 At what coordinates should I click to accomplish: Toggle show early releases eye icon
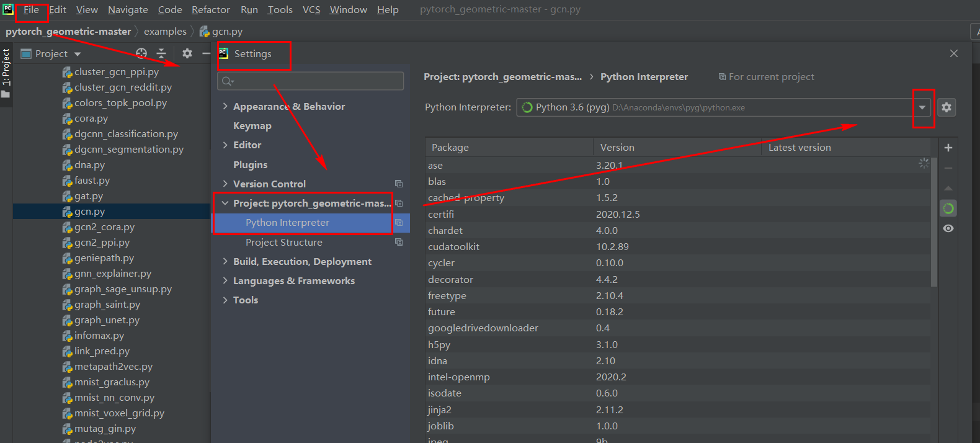point(948,228)
